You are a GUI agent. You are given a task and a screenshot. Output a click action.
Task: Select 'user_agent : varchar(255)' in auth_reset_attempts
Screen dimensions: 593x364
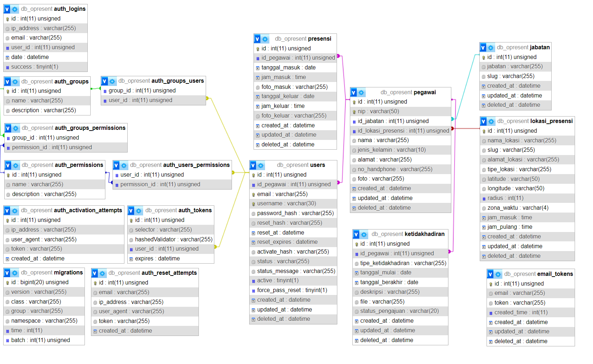[145, 311]
